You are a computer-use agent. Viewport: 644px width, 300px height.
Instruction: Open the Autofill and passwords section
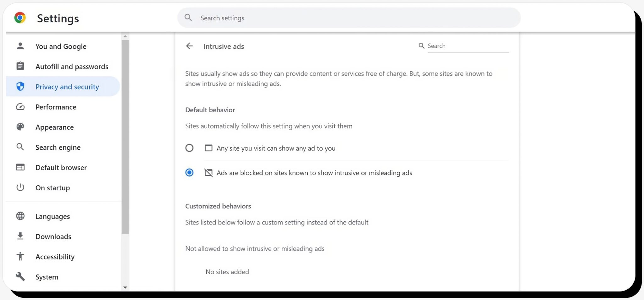(x=72, y=66)
